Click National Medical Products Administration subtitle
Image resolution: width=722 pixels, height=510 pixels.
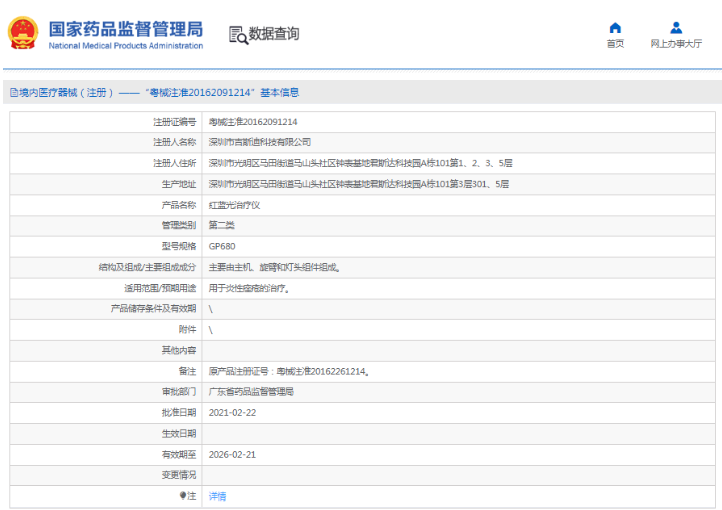tap(126, 46)
